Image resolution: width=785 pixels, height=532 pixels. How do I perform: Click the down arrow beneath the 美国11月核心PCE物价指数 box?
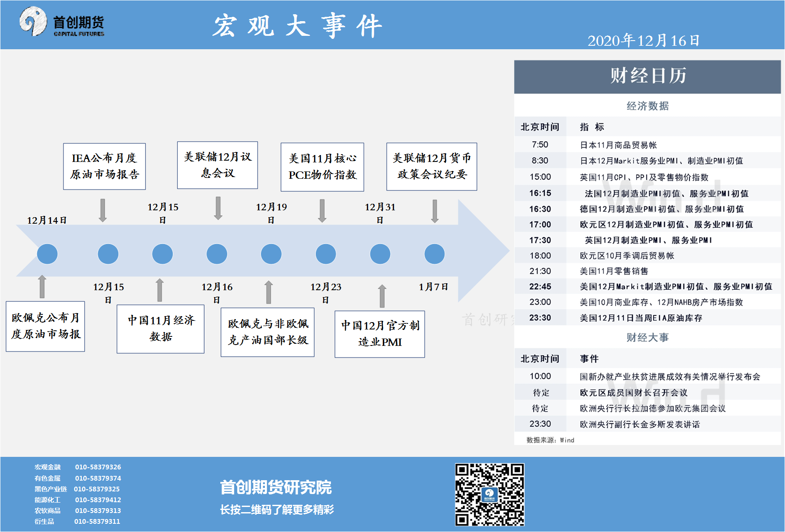(x=322, y=211)
